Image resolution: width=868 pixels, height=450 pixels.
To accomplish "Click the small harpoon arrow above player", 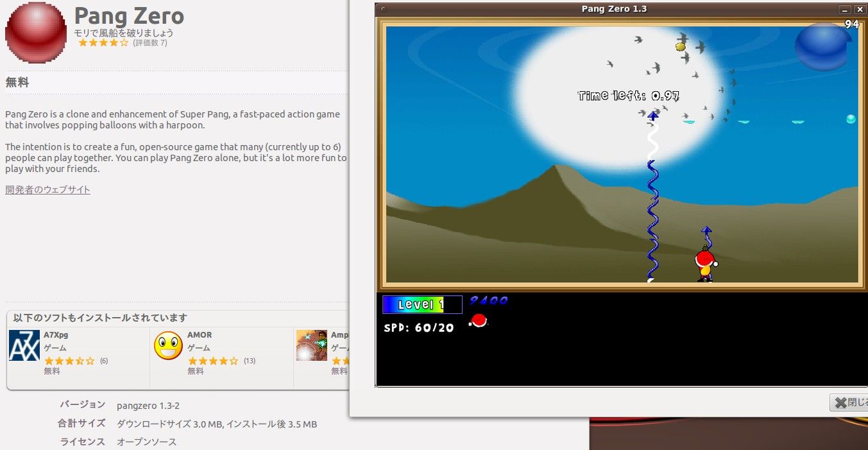I will (706, 230).
